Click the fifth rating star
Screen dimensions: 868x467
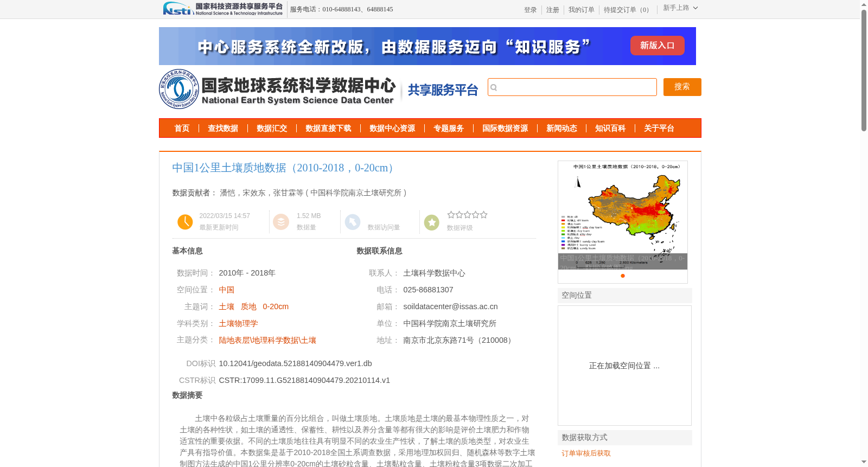(x=483, y=215)
